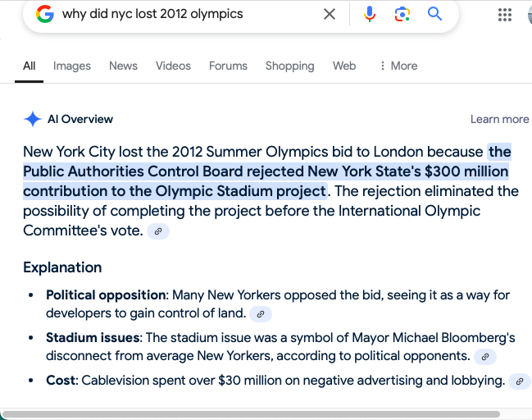Viewport: 532px width, 420px height.
Task: Open Google Lens image search
Action: pyautogui.click(x=402, y=14)
